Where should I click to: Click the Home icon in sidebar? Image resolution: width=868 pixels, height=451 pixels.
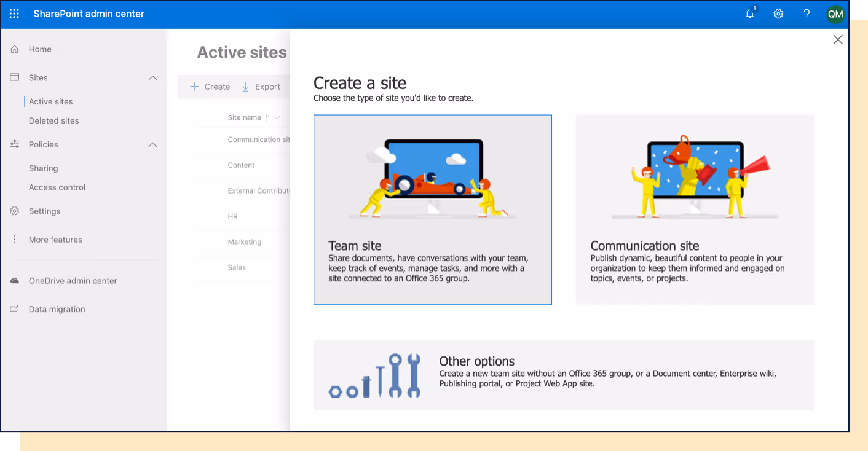tap(15, 49)
